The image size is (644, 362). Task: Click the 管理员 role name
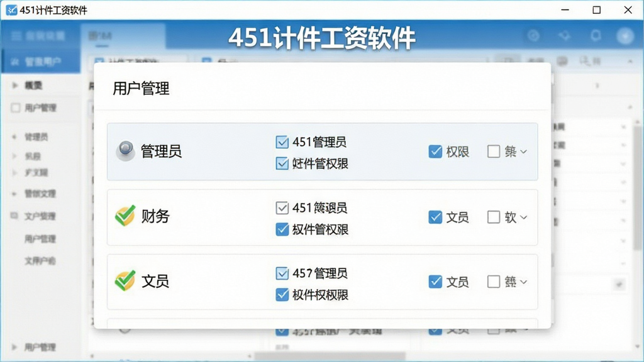pos(161,151)
